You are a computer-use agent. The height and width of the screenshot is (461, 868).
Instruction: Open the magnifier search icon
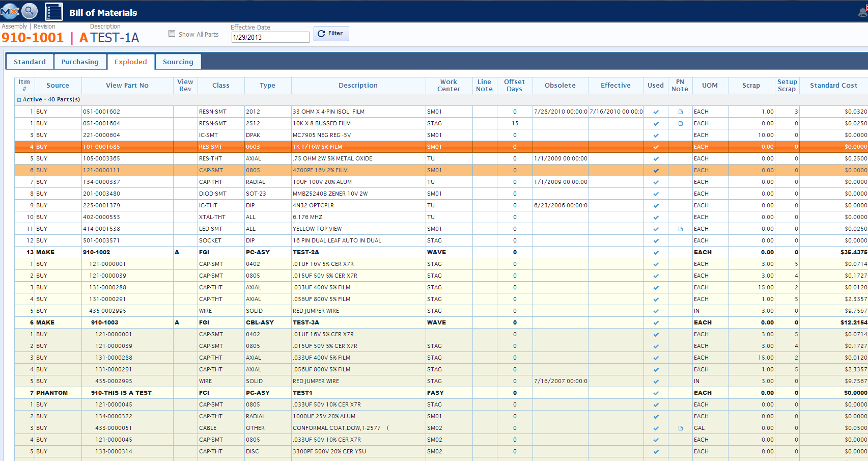tap(30, 11)
